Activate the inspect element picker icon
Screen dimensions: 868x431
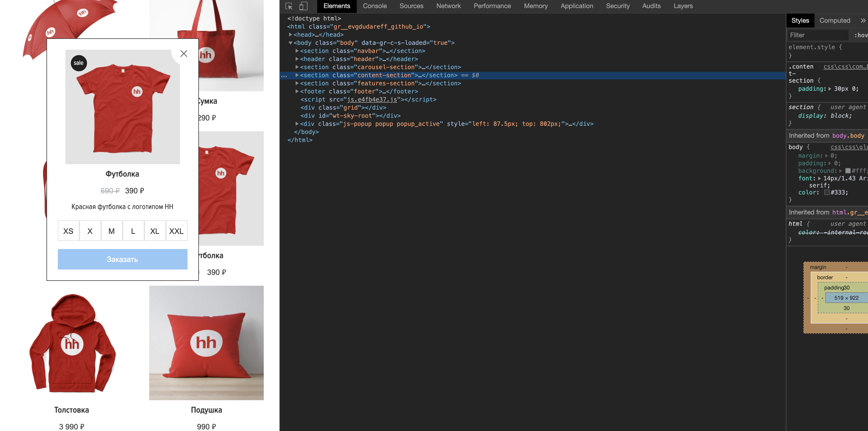click(x=289, y=6)
